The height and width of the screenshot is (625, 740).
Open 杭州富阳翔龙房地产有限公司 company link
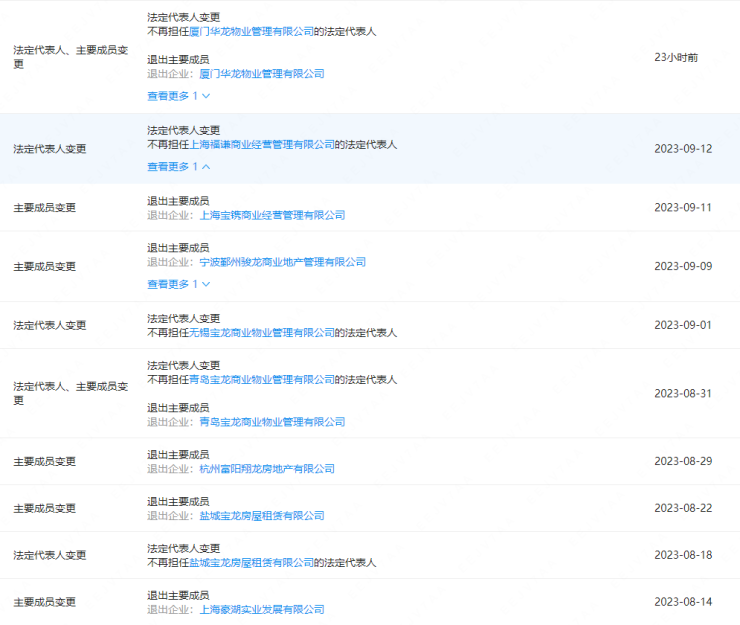(267, 469)
